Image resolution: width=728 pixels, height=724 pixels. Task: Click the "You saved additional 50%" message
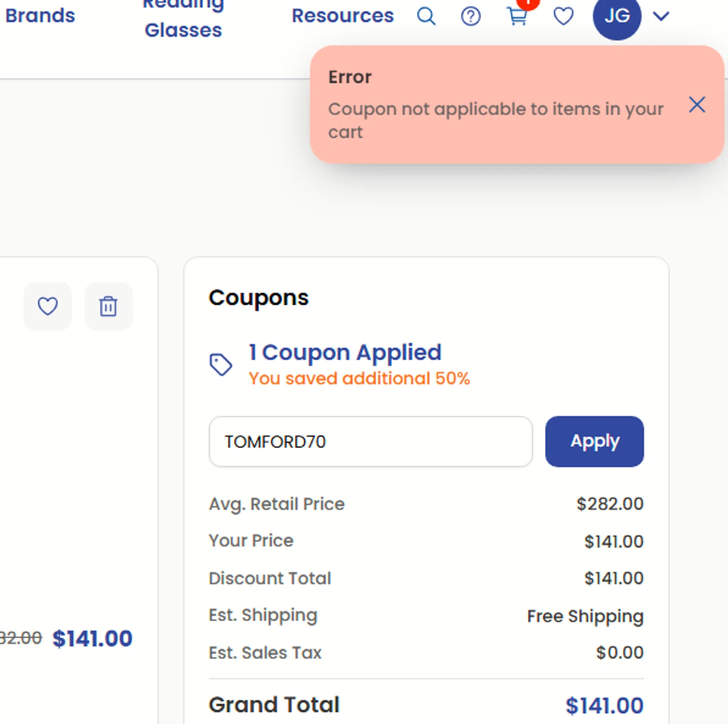[x=359, y=378]
